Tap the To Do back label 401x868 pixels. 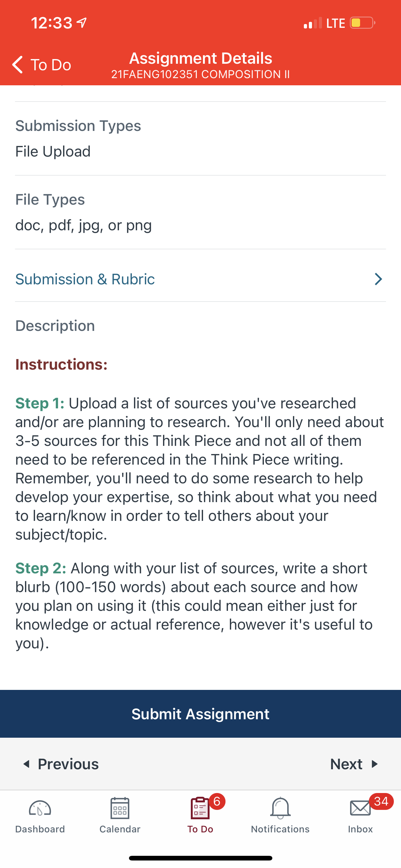coord(51,65)
